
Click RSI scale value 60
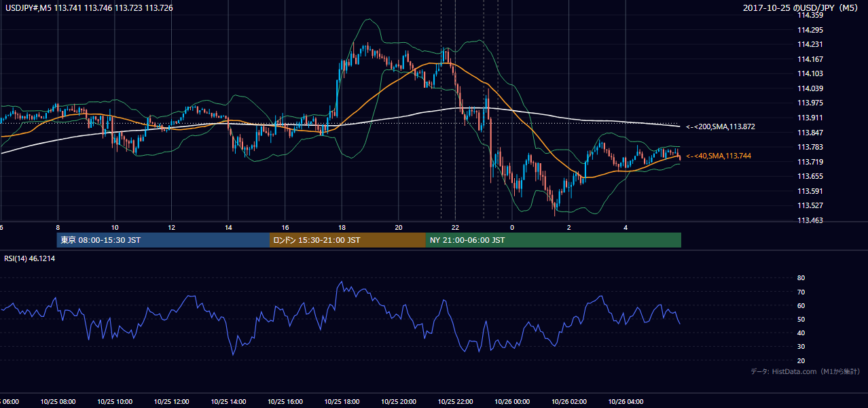pos(801,305)
